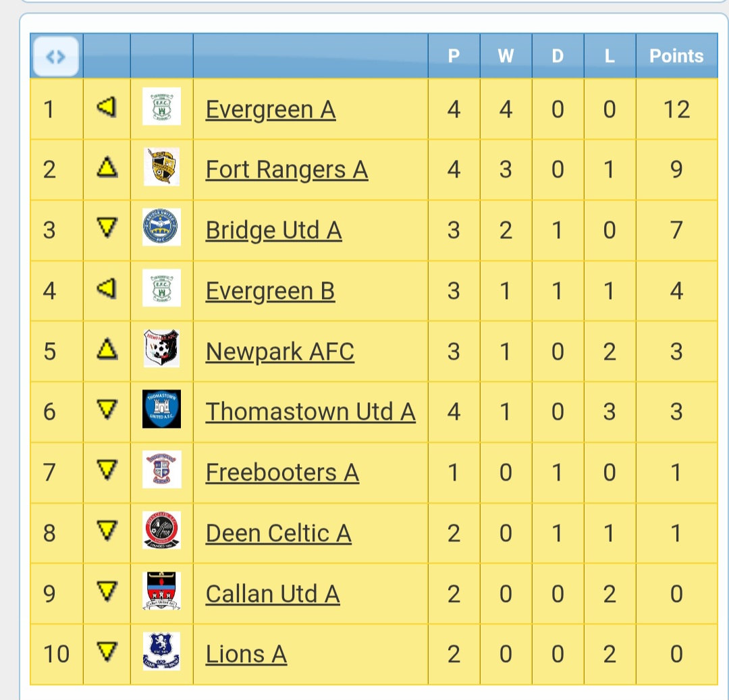Screen dimensions: 729x700
Task: Click the Freebooters A club crest
Action: pyautogui.click(x=161, y=469)
